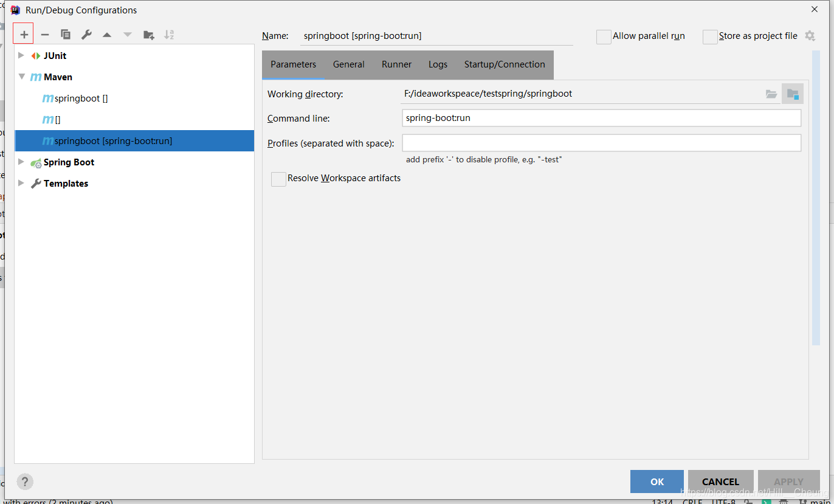834x504 pixels.
Task: Switch to the General tab
Action: pyautogui.click(x=349, y=64)
